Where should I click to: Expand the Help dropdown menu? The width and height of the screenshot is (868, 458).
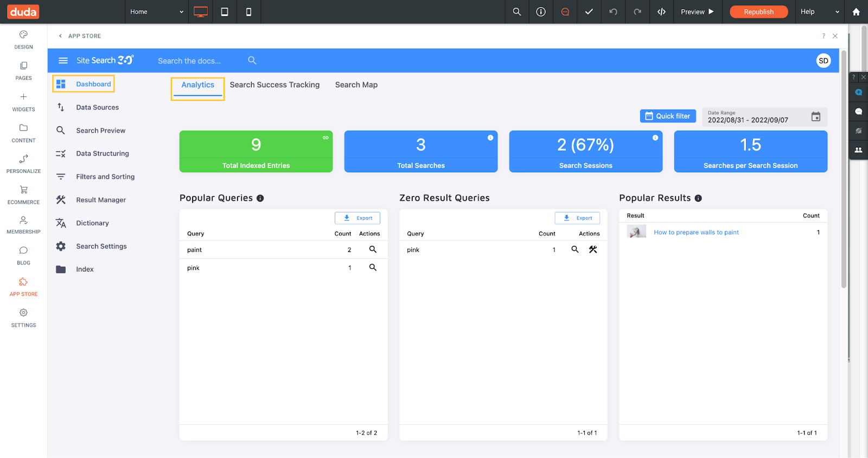pyautogui.click(x=820, y=12)
